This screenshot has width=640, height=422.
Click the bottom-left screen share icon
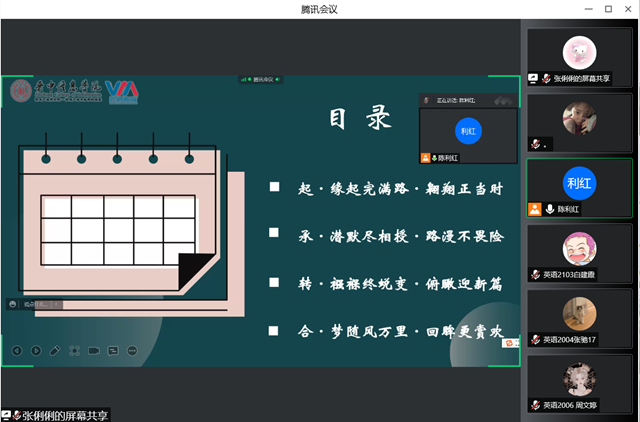pos(6,415)
